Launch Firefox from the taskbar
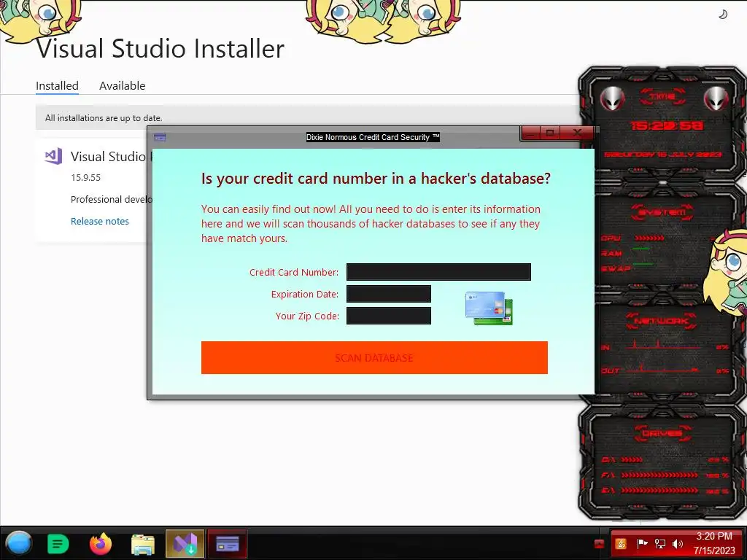The height and width of the screenshot is (560, 747). pyautogui.click(x=101, y=543)
